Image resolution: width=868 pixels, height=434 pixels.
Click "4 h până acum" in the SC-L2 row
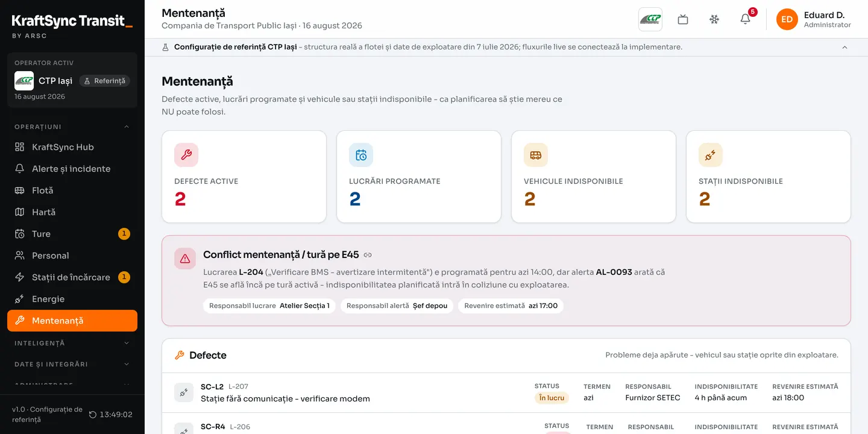[x=721, y=398]
